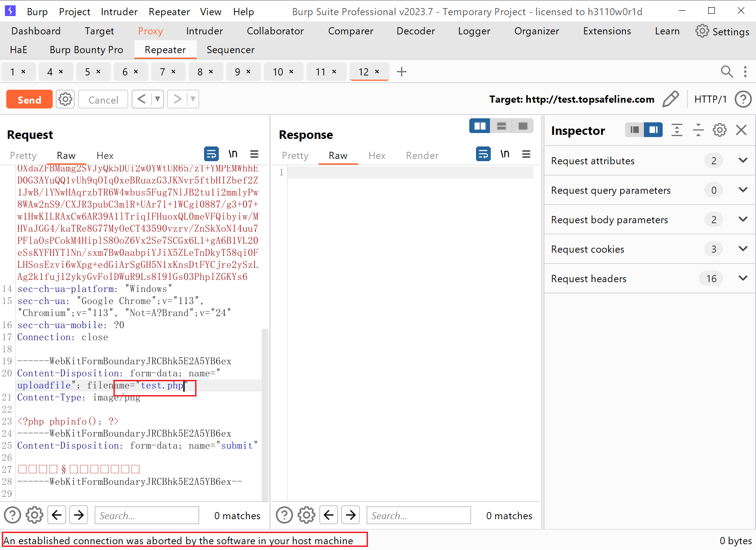
Task: Click the Request pane hamburger menu icon
Action: pyautogui.click(x=254, y=154)
